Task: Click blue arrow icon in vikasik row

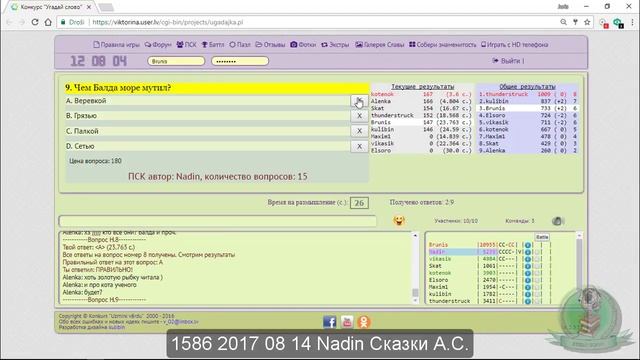Action: pos(527,259)
